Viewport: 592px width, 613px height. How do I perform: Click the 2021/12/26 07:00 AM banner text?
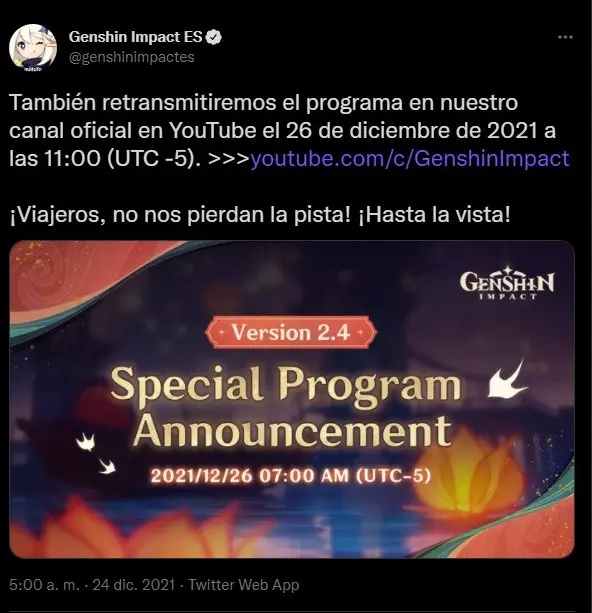pyautogui.click(x=291, y=476)
